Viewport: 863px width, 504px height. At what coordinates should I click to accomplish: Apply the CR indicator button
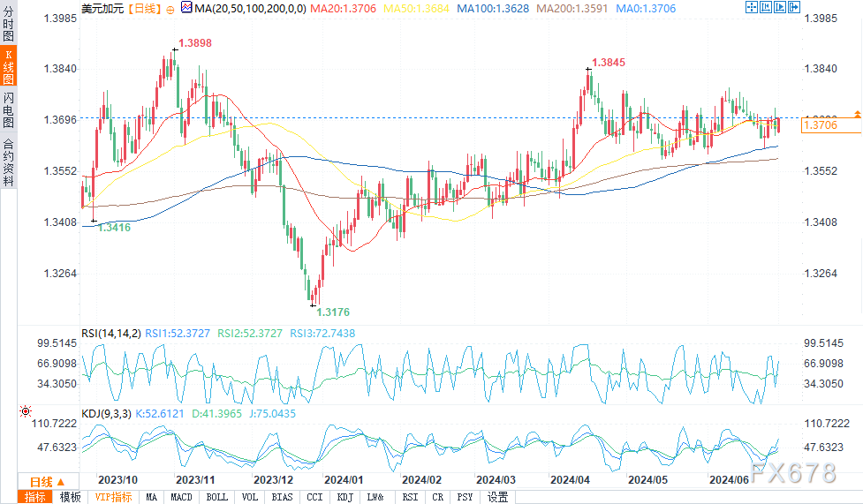tap(437, 497)
